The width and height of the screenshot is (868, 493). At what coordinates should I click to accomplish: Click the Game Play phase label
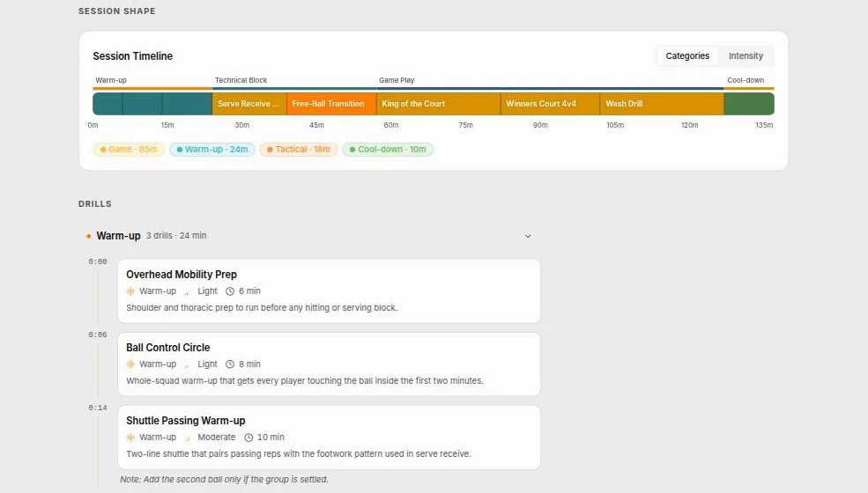tap(397, 80)
